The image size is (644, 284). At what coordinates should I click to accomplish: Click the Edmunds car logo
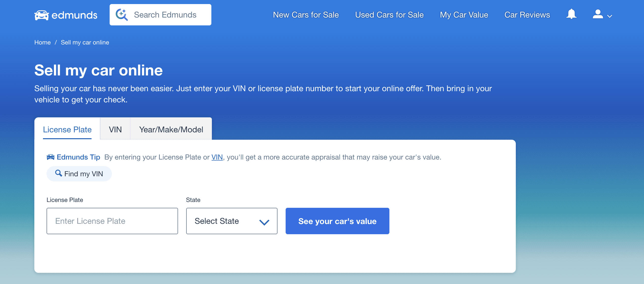pos(66,15)
